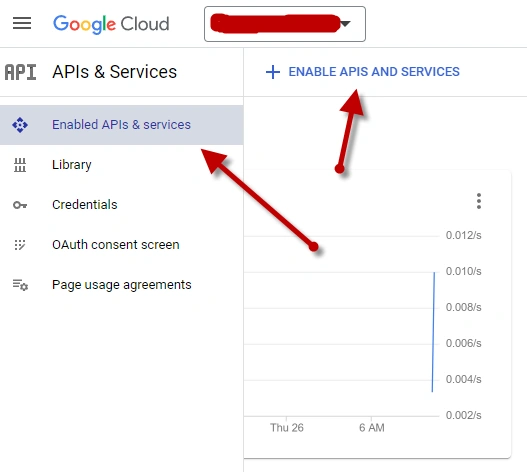Viewport: 527px width, 472px height.
Task: Open the chart's three-dot options menu
Action: click(479, 201)
